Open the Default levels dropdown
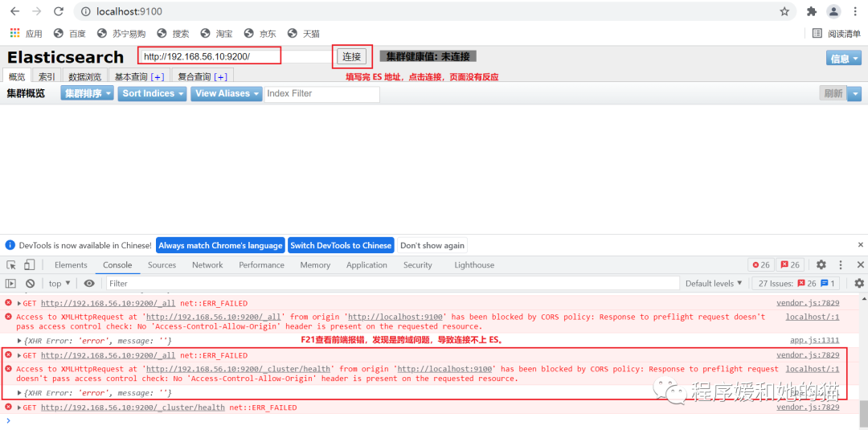Image resolution: width=868 pixels, height=430 pixels. [714, 284]
